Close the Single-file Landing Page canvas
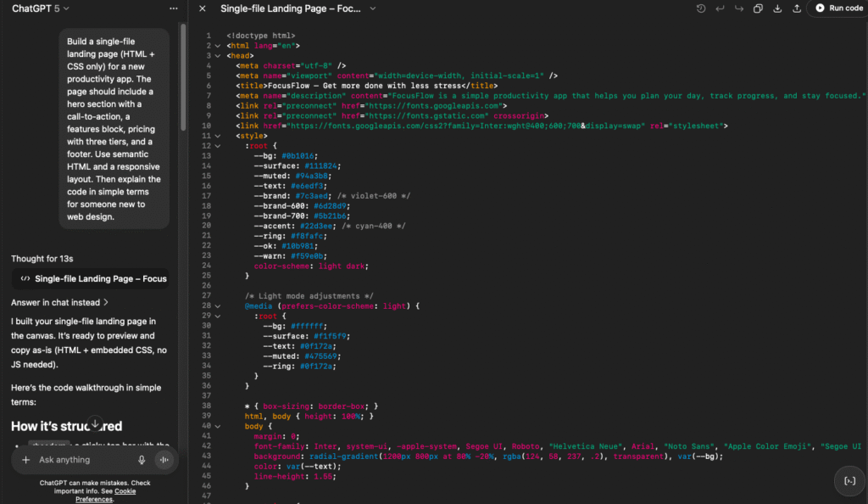 [201, 8]
